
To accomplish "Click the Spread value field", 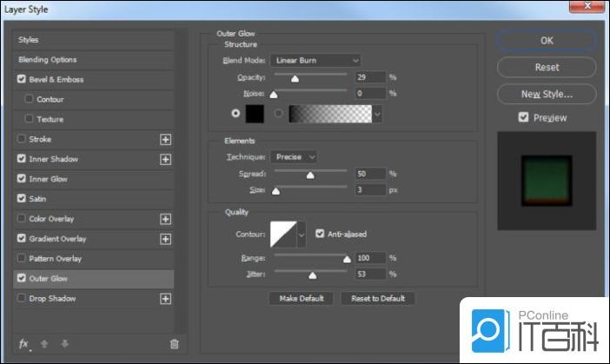I will coord(370,174).
